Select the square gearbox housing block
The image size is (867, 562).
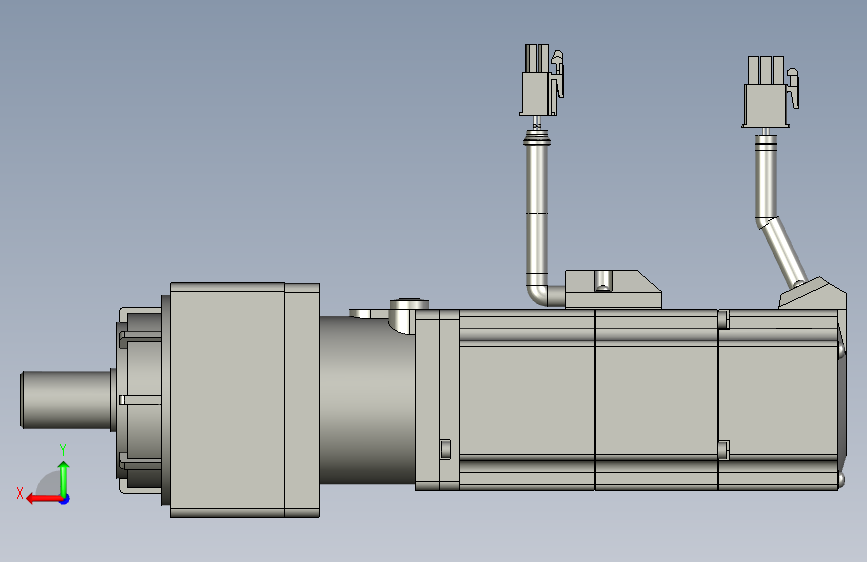[227, 400]
